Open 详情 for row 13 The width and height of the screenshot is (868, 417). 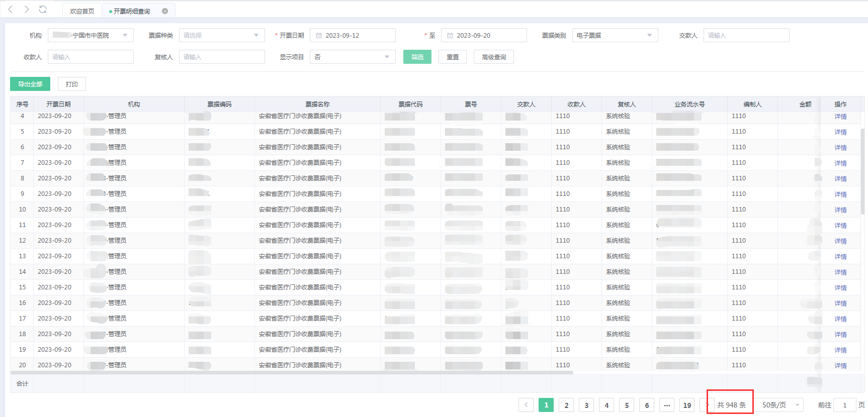(x=840, y=257)
